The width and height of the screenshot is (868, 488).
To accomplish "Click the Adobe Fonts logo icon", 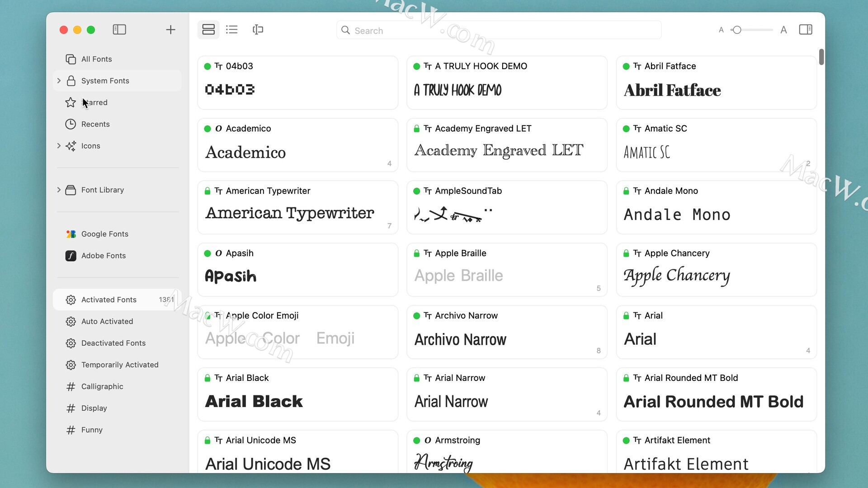I will [71, 256].
